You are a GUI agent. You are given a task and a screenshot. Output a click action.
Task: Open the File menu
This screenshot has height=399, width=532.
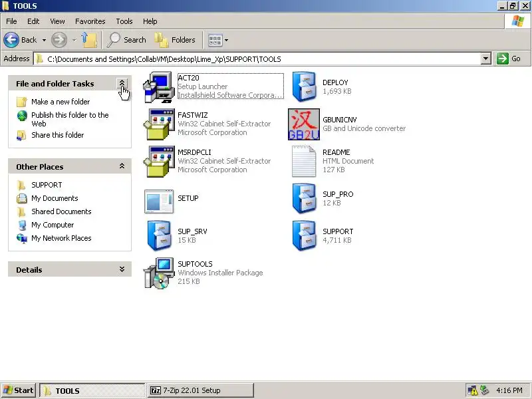click(11, 21)
